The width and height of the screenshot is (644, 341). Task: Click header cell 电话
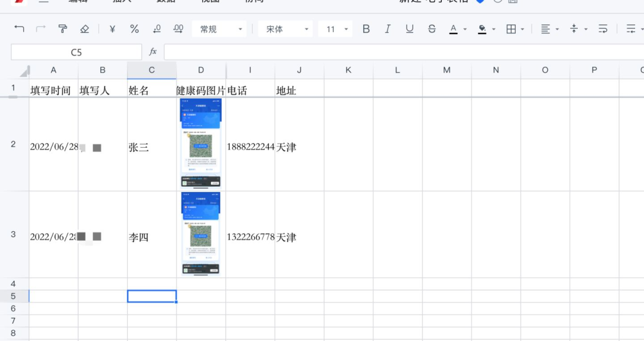click(250, 89)
